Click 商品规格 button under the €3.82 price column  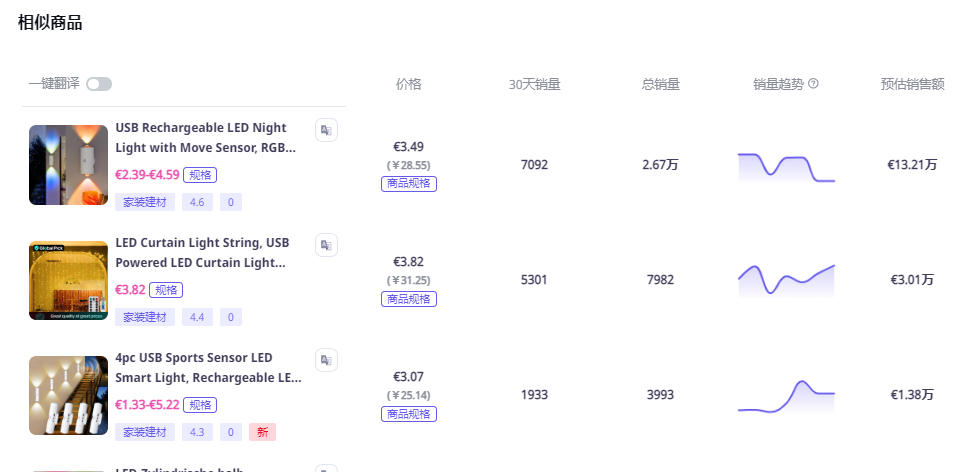click(408, 299)
